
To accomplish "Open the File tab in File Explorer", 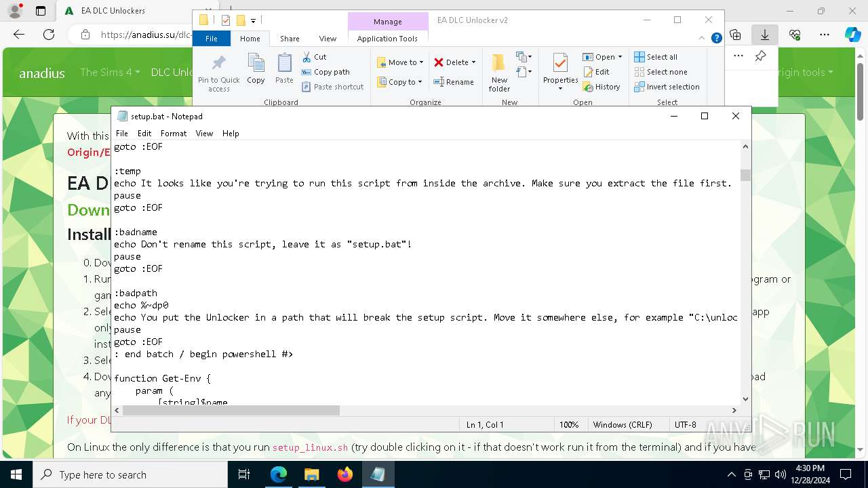I will [x=212, y=39].
